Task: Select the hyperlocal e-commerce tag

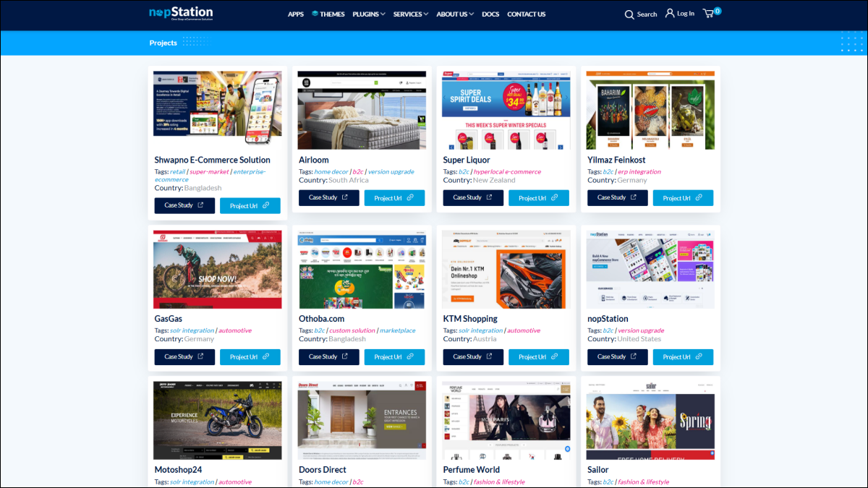Action: pos(507,171)
